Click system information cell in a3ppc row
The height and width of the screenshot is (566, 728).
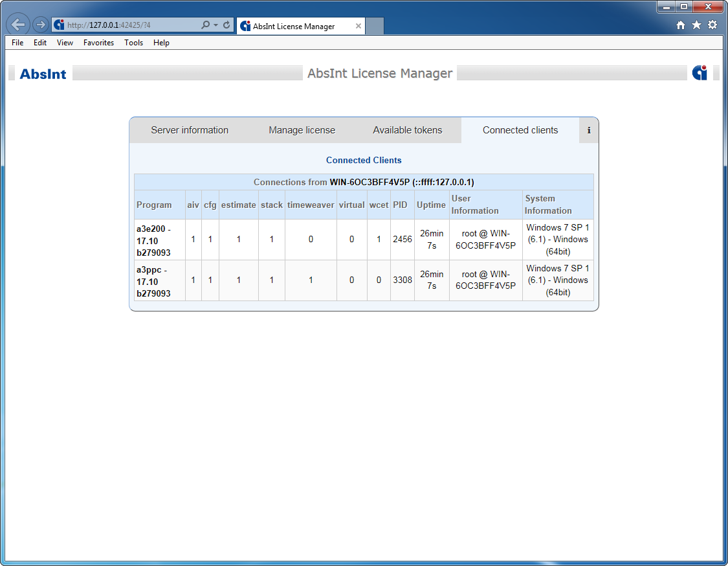558,280
